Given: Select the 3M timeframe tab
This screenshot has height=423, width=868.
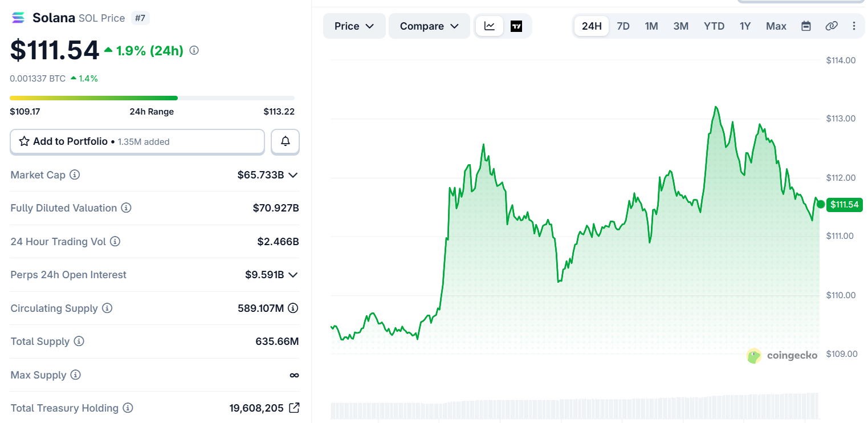Looking at the screenshot, I should point(681,26).
